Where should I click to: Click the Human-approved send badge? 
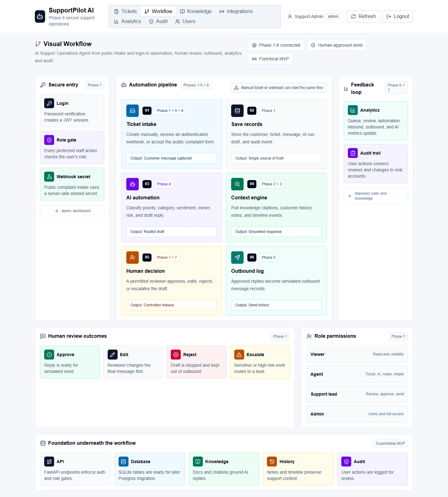(337, 45)
